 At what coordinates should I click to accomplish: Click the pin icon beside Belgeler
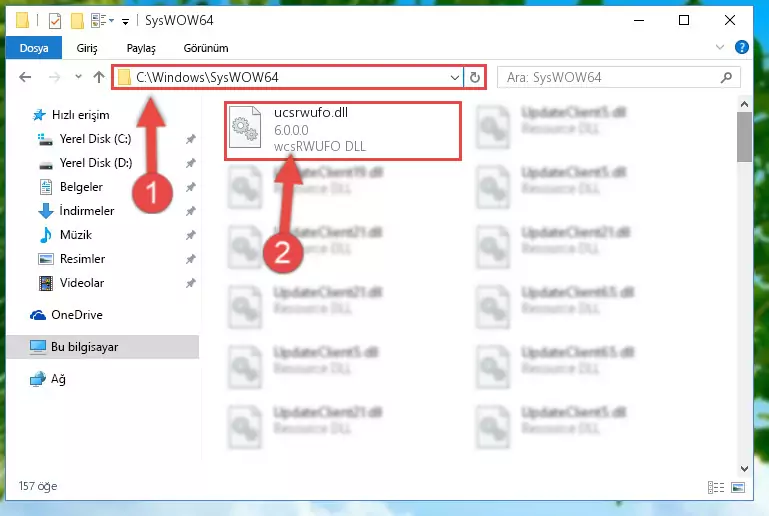(x=190, y=187)
